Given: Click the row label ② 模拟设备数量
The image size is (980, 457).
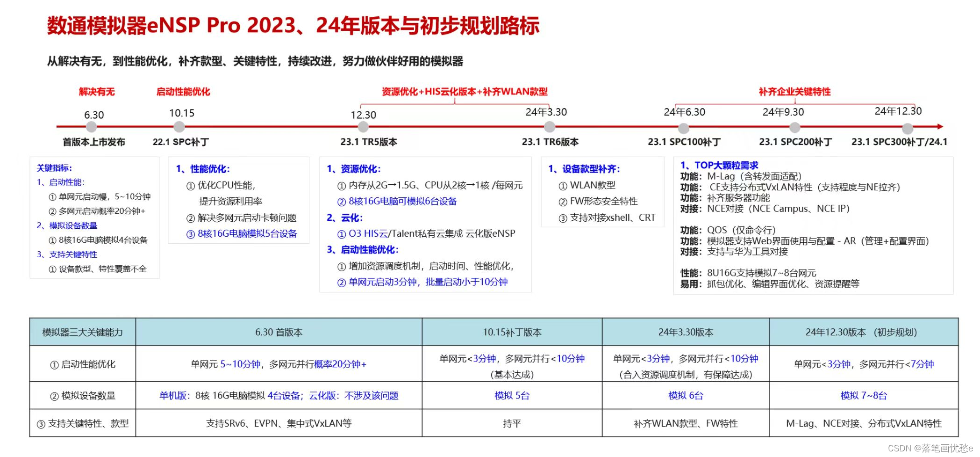Looking at the screenshot, I should [83, 396].
